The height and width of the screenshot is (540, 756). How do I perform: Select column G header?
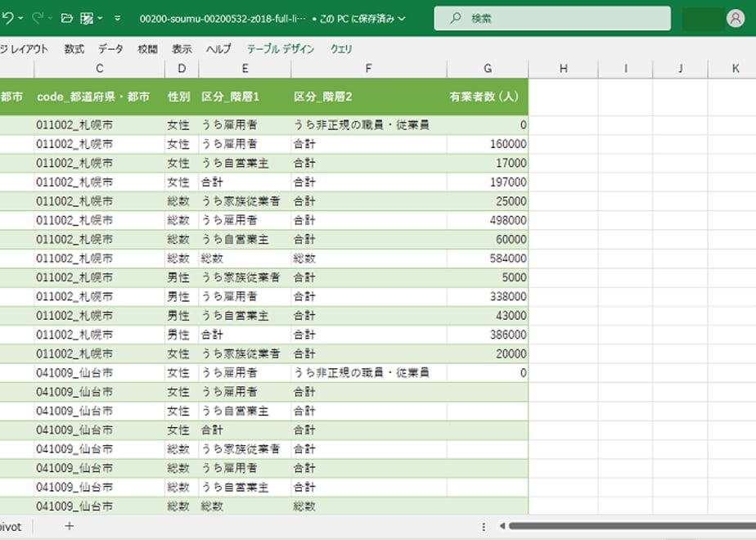488,69
